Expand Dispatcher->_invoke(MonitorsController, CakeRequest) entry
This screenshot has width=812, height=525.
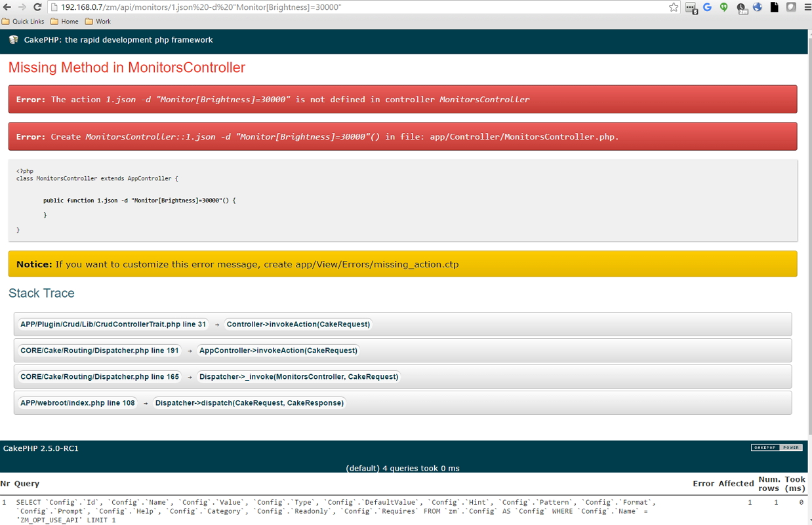pos(298,377)
